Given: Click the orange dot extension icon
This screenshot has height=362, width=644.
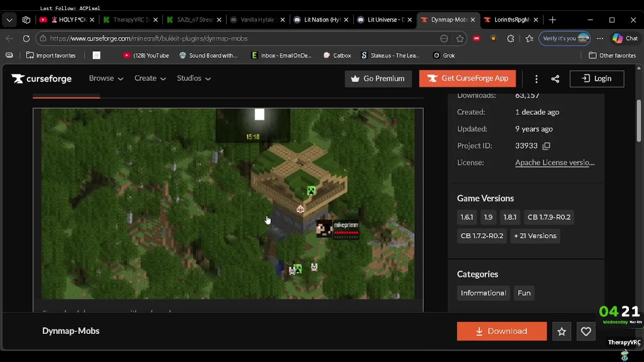Looking at the screenshot, I should tap(493, 38).
